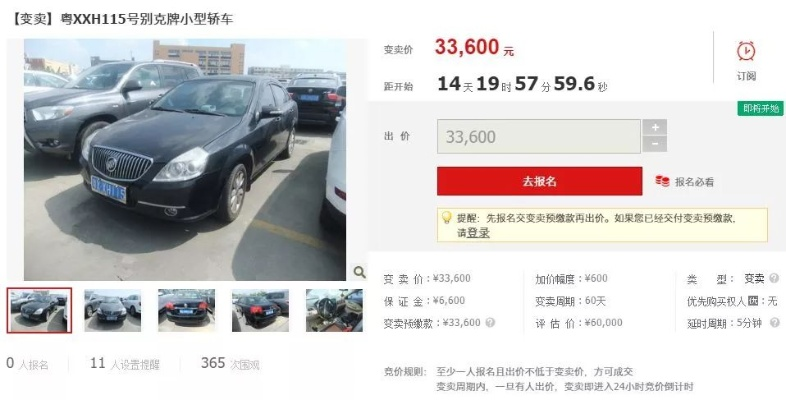Increase bid with the plus button

[x=655, y=127]
